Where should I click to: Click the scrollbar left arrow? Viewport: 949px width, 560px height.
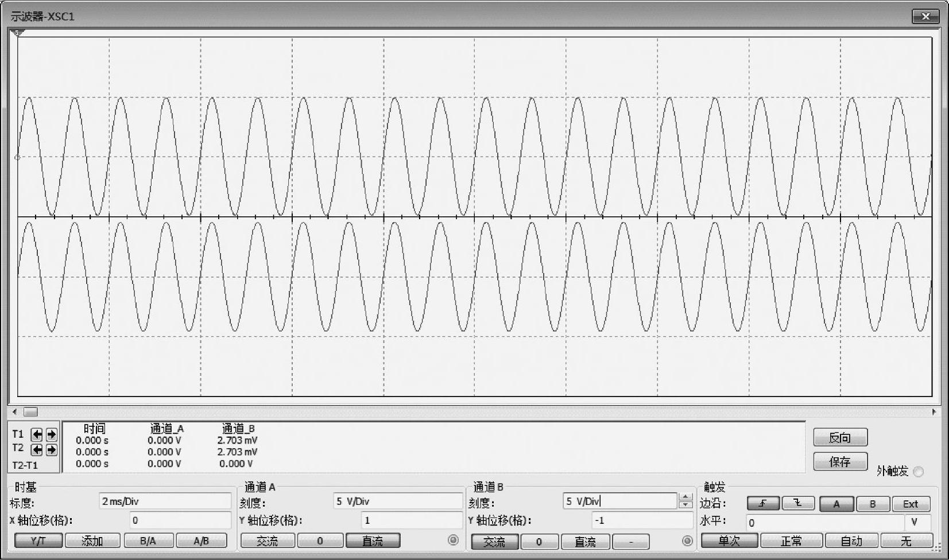click(x=15, y=412)
